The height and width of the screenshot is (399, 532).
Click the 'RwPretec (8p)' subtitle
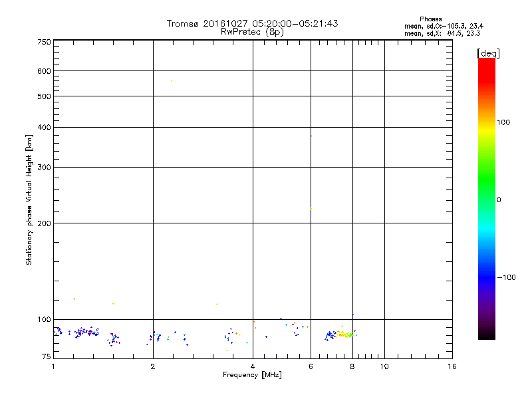tap(252, 32)
